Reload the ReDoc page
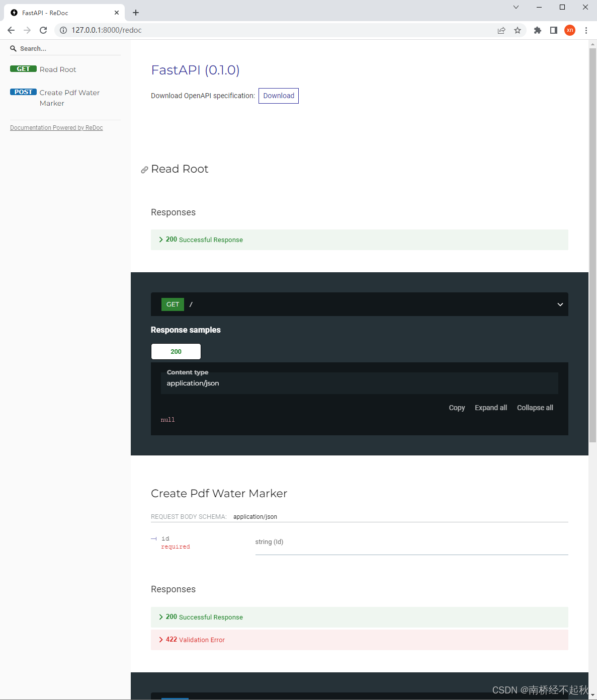 43,30
